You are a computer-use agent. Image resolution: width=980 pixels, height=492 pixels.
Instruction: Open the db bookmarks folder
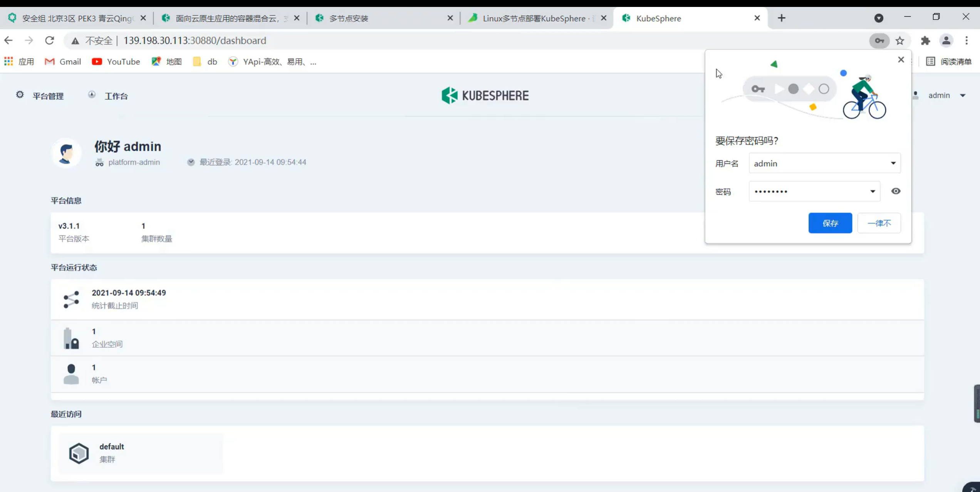point(205,62)
